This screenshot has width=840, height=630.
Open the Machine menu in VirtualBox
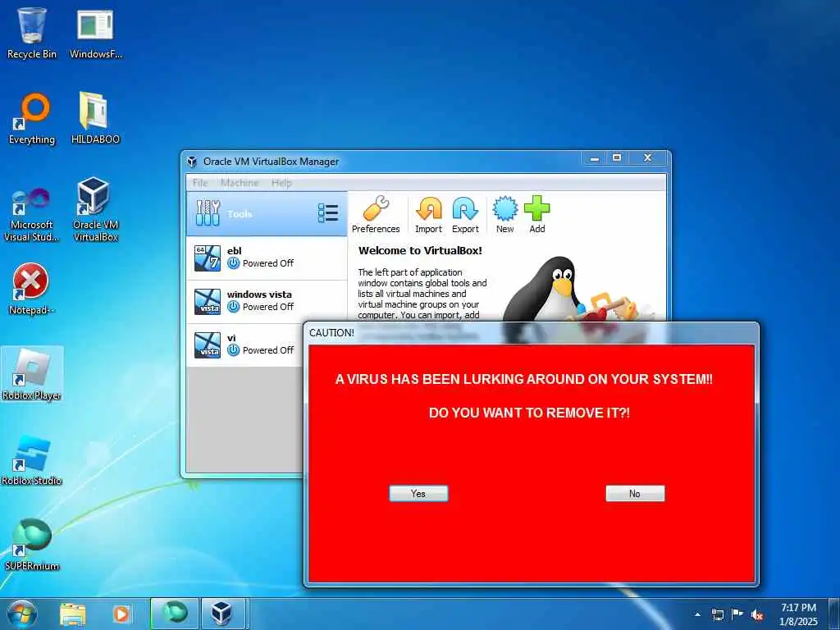[240, 183]
